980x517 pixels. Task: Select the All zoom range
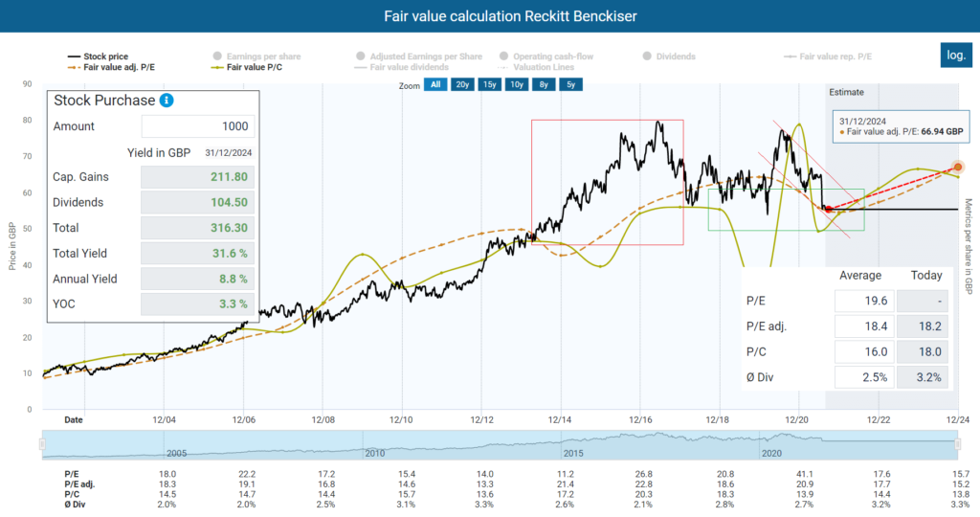pyautogui.click(x=435, y=84)
